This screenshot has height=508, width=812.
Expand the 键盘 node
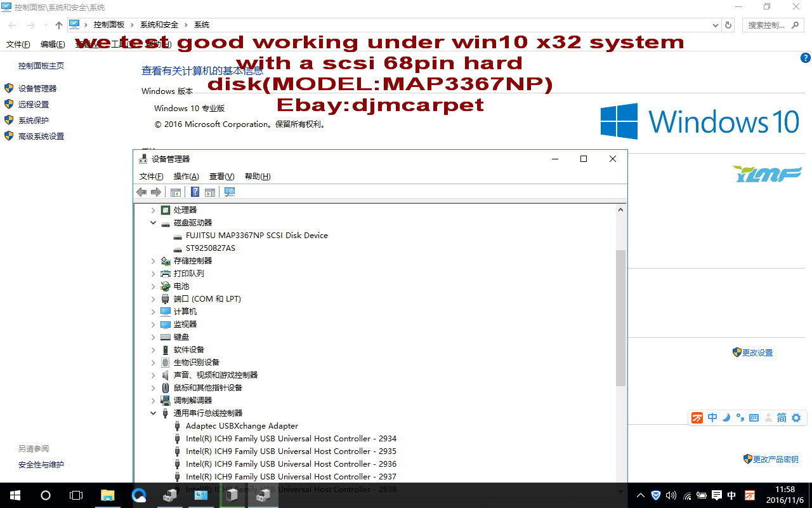tap(153, 337)
